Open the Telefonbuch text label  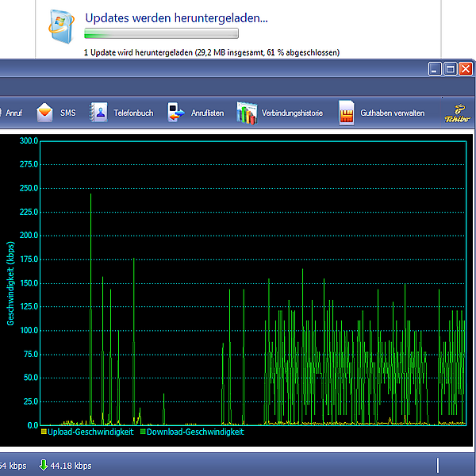[133, 113]
